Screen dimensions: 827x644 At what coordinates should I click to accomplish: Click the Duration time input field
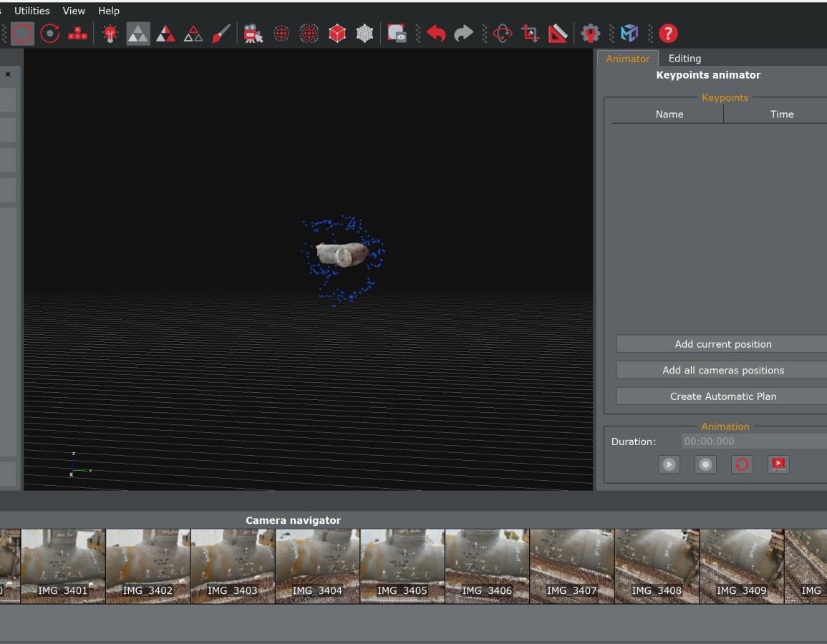[x=754, y=441]
